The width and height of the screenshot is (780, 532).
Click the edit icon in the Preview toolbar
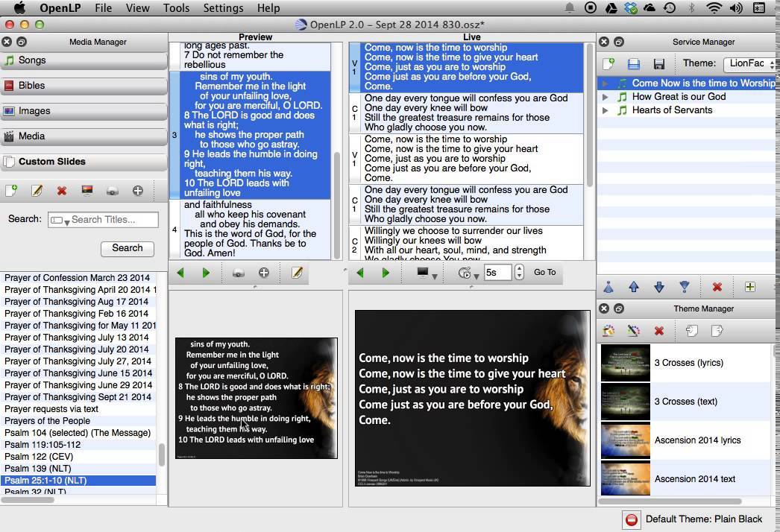coord(297,273)
